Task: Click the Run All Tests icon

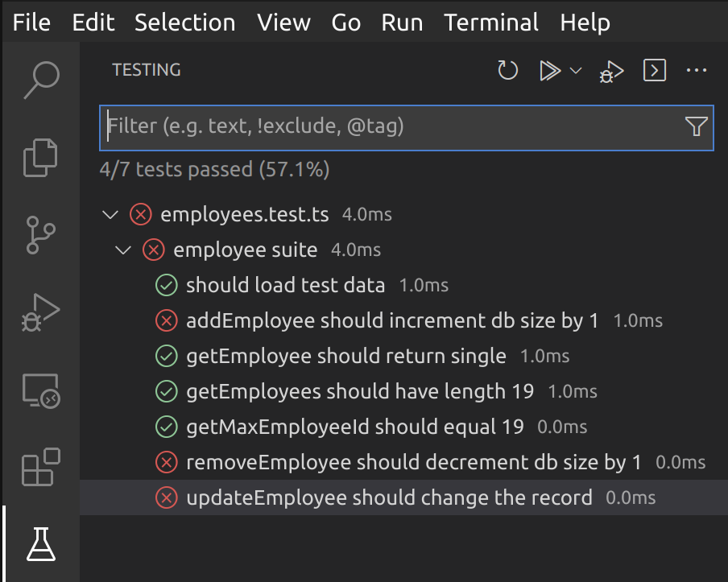Action: click(549, 71)
